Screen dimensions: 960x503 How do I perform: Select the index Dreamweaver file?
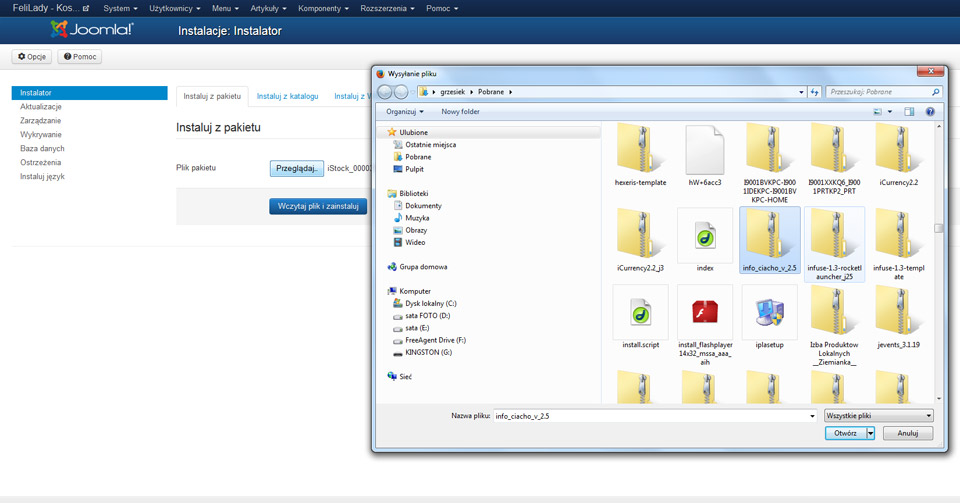click(705, 240)
